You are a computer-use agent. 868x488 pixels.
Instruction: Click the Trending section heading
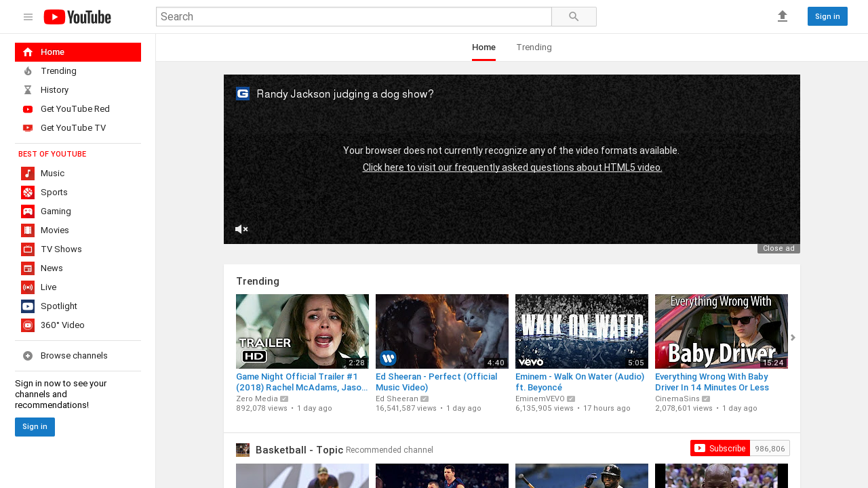[258, 281]
